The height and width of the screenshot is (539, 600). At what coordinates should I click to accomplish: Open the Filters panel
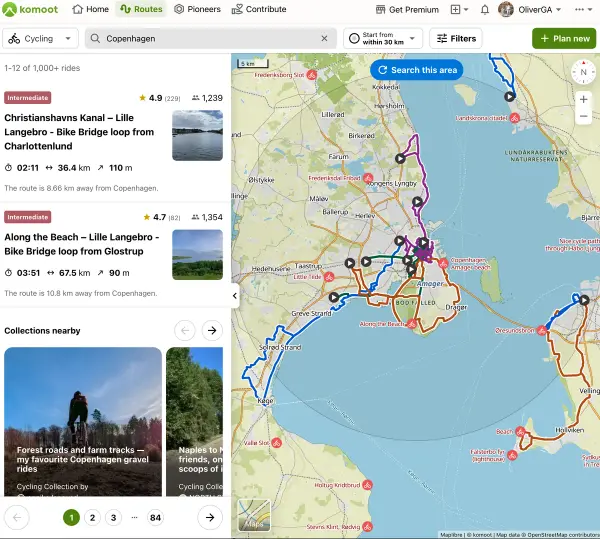pyautogui.click(x=456, y=38)
